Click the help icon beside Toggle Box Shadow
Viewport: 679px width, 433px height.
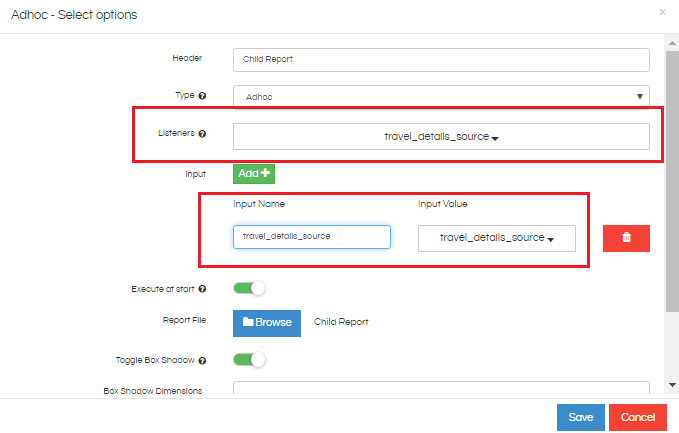point(202,360)
